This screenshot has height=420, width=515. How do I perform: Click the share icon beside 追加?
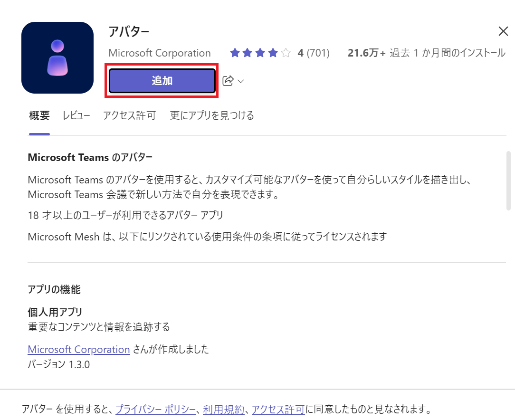point(228,80)
